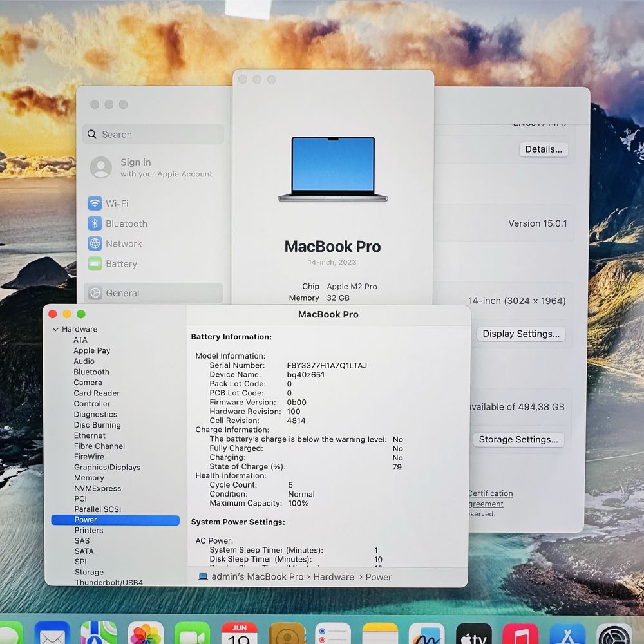The height and width of the screenshot is (644, 644).
Task: Click the Search field in System Settings
Action: pos(153,135)
